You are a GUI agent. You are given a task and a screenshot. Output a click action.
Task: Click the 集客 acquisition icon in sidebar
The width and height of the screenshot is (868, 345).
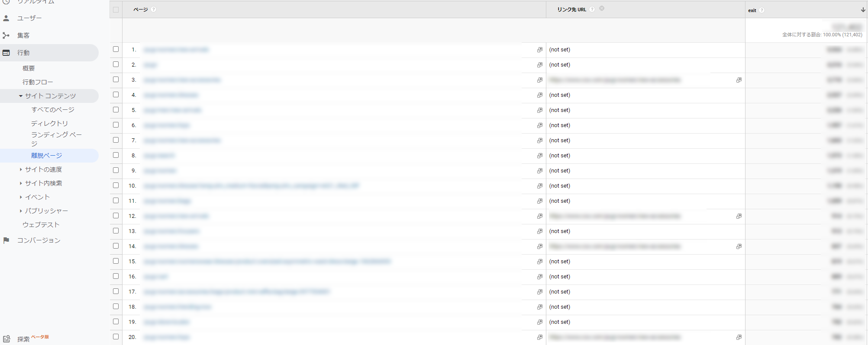point(6,35)
